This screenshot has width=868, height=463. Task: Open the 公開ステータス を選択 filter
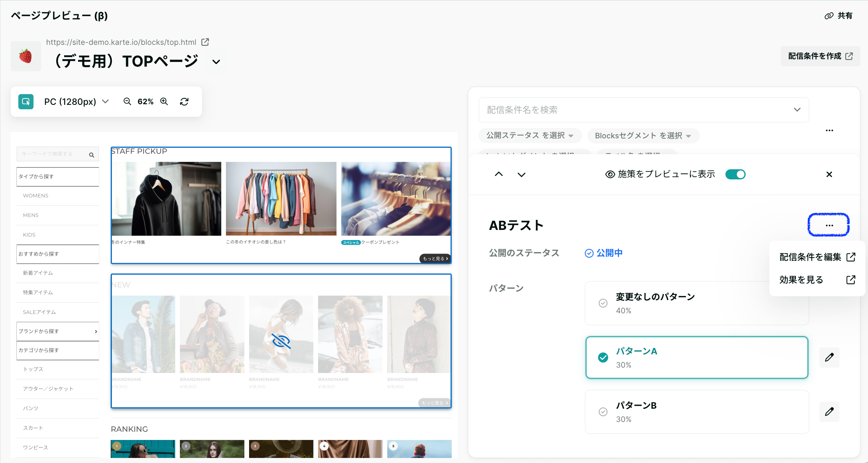[530, 135]
